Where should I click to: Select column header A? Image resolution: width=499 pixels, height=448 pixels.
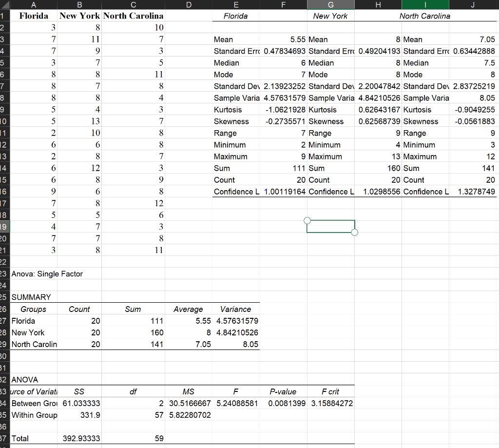pos(34,4)
